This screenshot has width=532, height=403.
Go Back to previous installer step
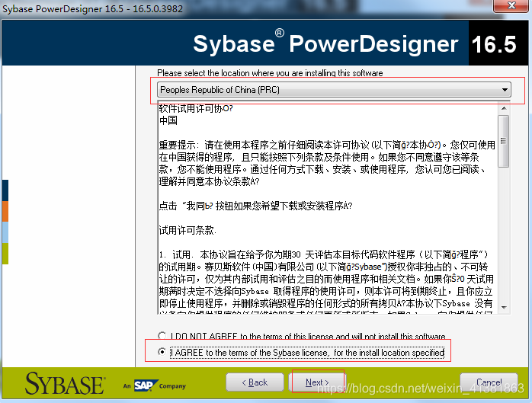pyautogui.click(x=255, y=382)
